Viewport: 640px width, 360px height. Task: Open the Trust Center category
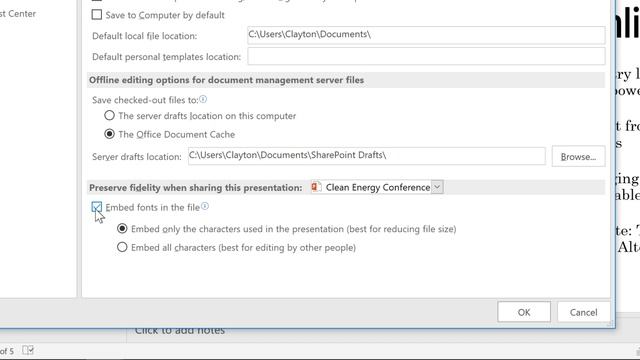(18, 13)
